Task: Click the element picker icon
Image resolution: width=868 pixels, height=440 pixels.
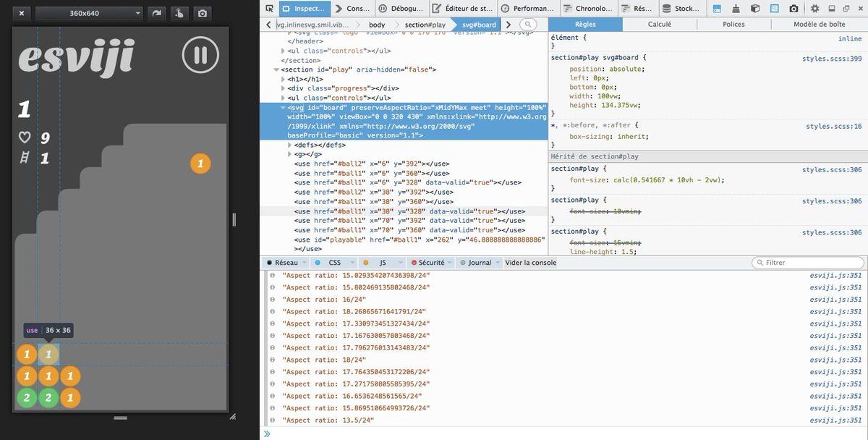Action: (x=269, y=9)
